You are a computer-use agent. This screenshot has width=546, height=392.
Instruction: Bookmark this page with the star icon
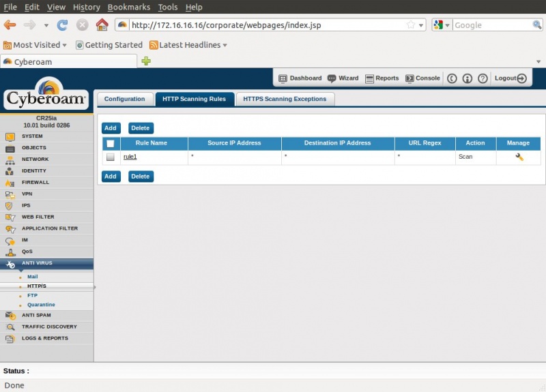pos(411,25)
